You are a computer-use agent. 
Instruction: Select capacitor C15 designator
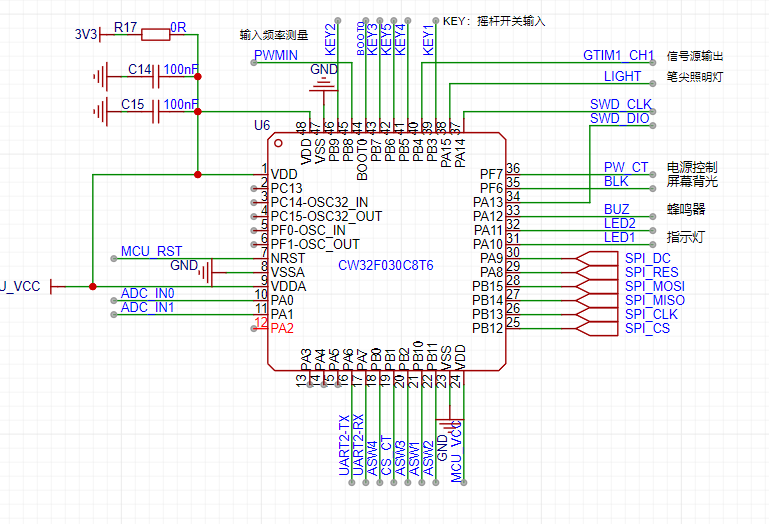point(132,105)
